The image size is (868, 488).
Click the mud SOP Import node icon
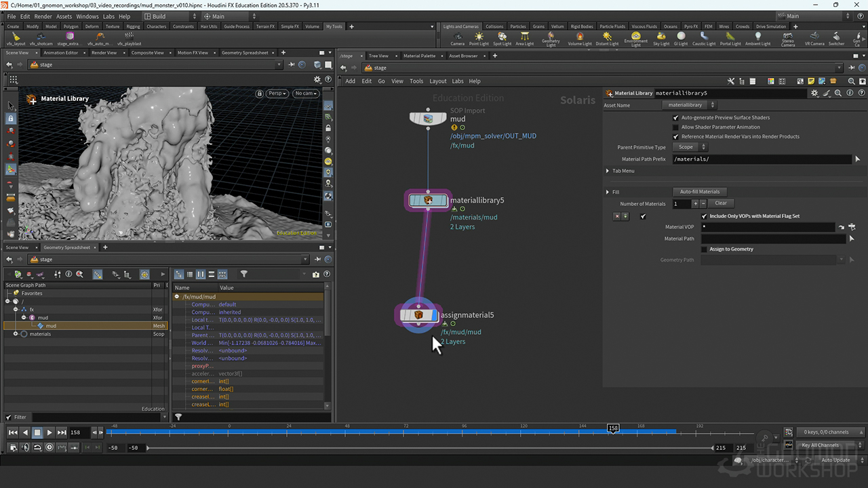(428, 119)
